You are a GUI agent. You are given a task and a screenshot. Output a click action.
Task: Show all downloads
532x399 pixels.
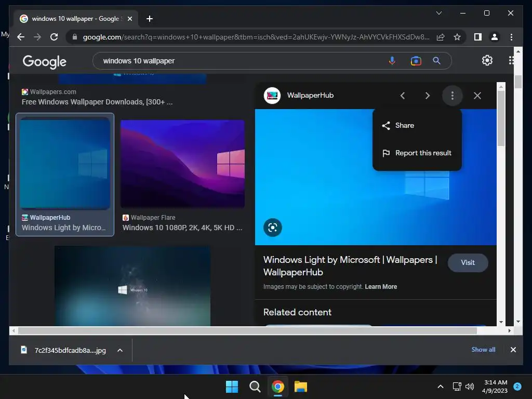[483, 350]
